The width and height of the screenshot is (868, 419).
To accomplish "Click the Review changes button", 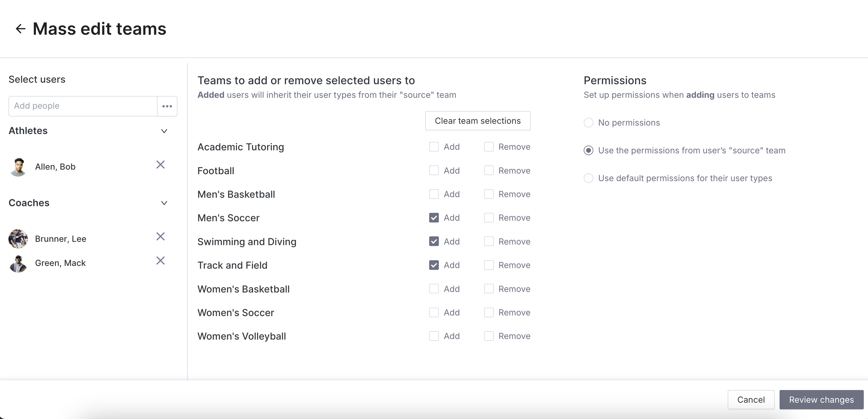I will (821, 400).
